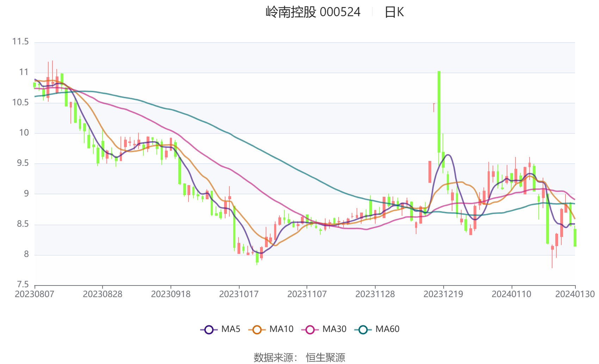The image size is (599, 364).
Task: Toggle the MA60 legend marker
Action: coord(363,330)
